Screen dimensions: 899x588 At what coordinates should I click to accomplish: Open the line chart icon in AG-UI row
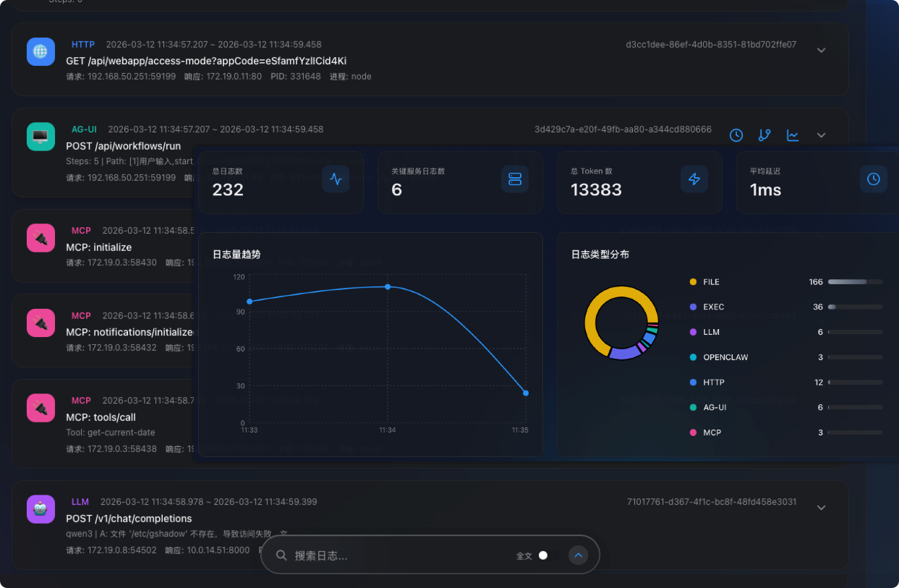pyautogui.click(x=793, y=135)
